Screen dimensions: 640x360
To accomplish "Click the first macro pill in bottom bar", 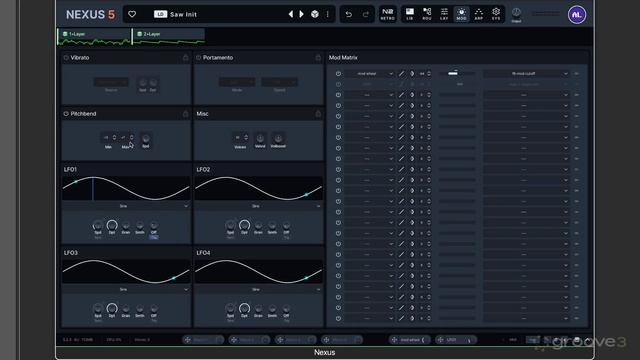I will (x=203, y=340).
